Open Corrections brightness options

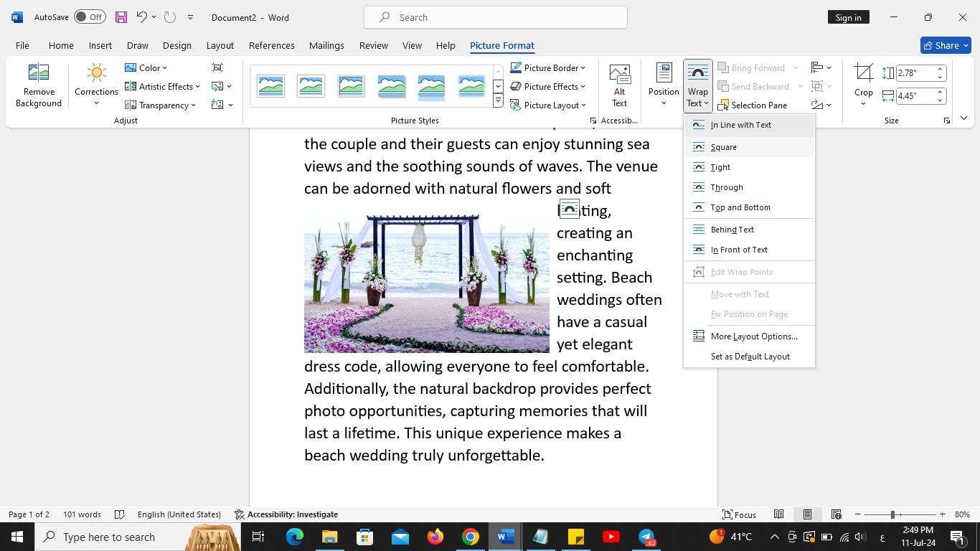point(96,85)
